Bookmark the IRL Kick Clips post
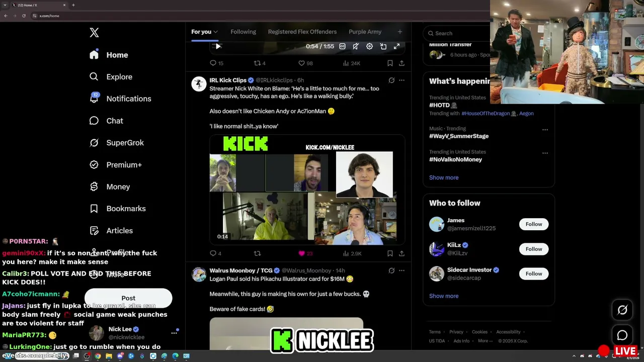644x362 pixels. pyautogui.click(x=390, y=253)
